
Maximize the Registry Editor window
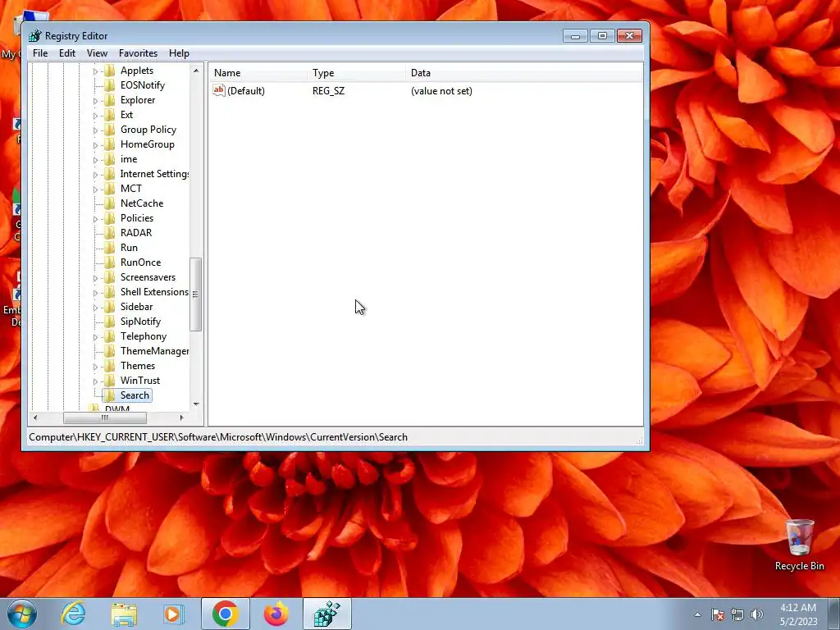602,36
